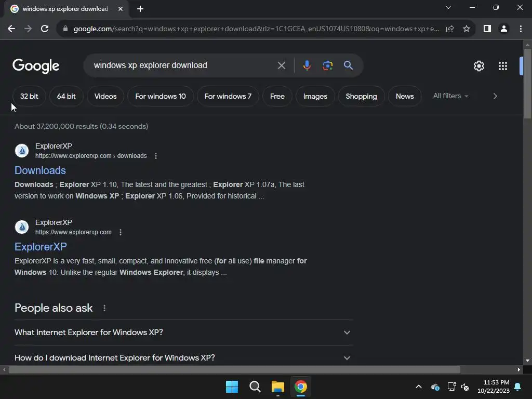
Task: Open clock showing 11:53 PM
Action: tap(494, 387)
